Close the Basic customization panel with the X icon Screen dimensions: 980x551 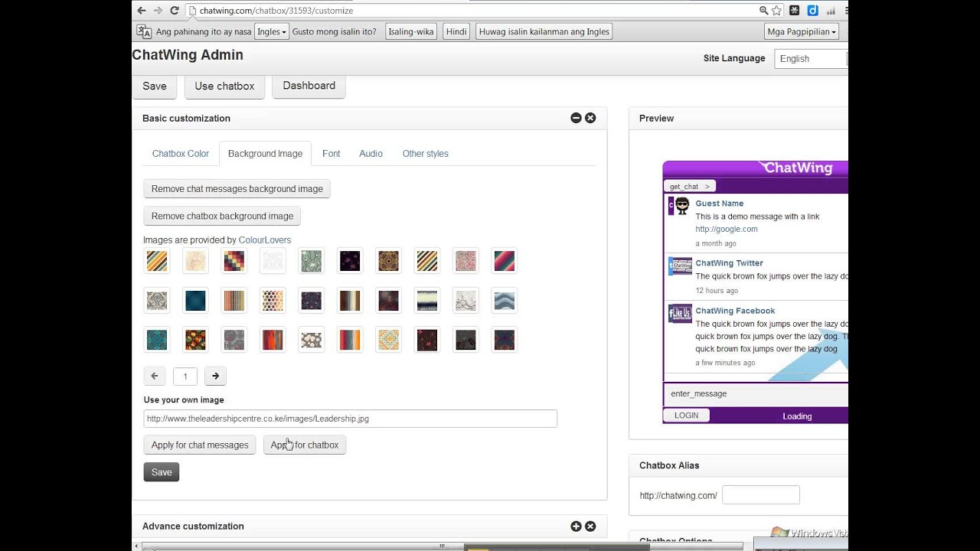(590, 118)
